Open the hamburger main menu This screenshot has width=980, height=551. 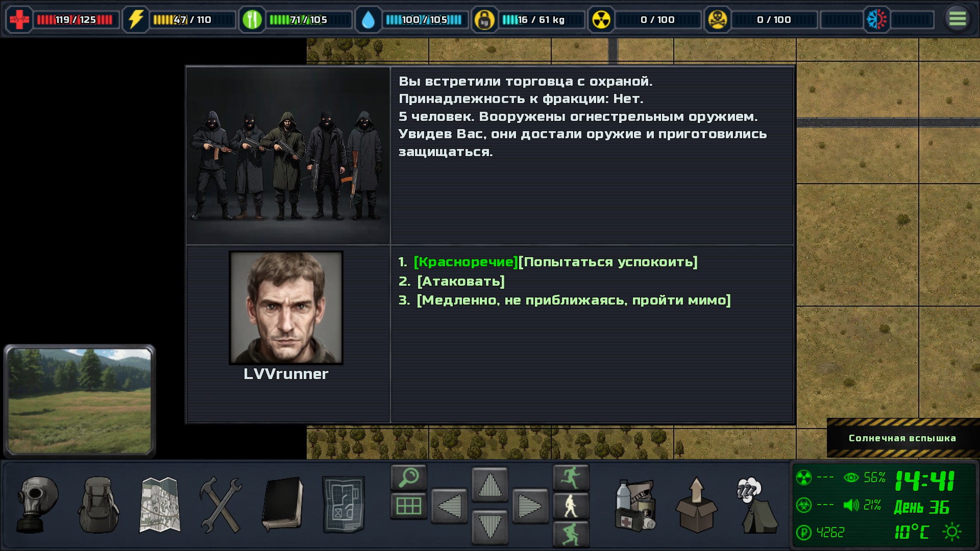click(958, 19)
